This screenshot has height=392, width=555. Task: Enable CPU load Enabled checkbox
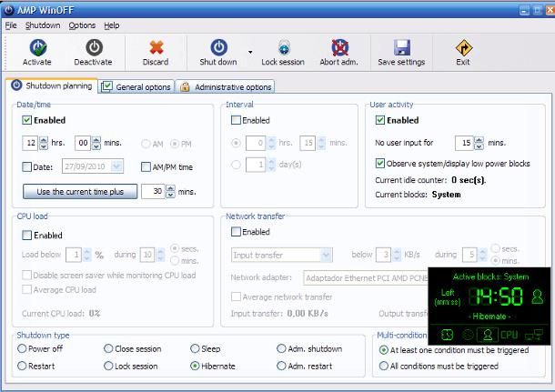pyautogui.click(x=27, y=235)
